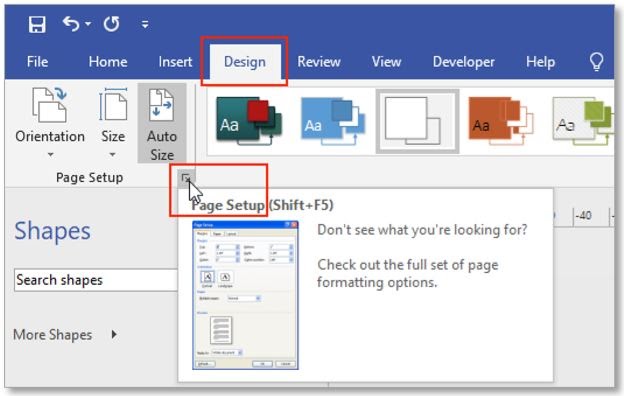
Task: Click the Size page icon
Action: [x=113, y=105]
